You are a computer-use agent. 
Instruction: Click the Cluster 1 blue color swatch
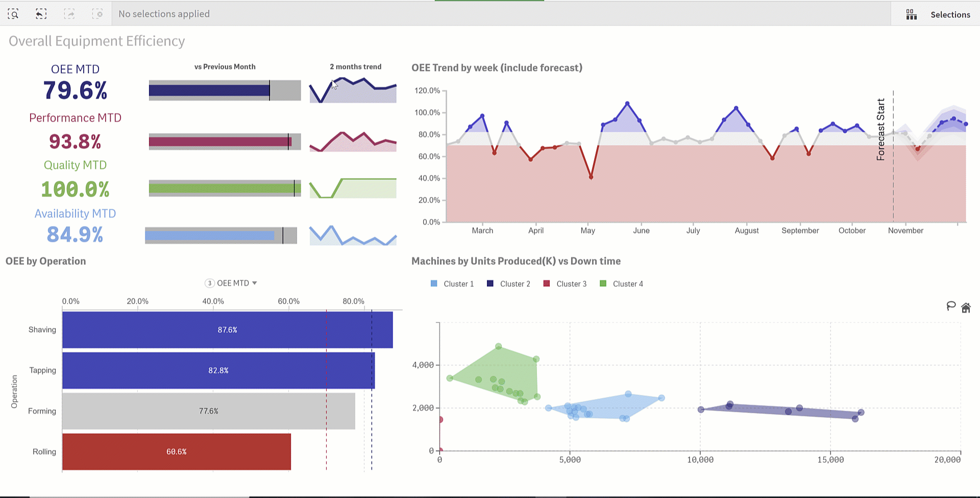433,283
